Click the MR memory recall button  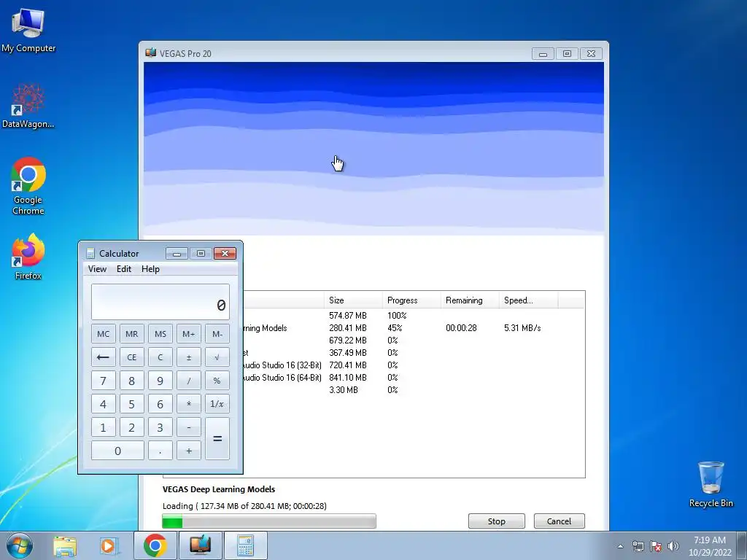pyautogui.click(x=132, y=334)
